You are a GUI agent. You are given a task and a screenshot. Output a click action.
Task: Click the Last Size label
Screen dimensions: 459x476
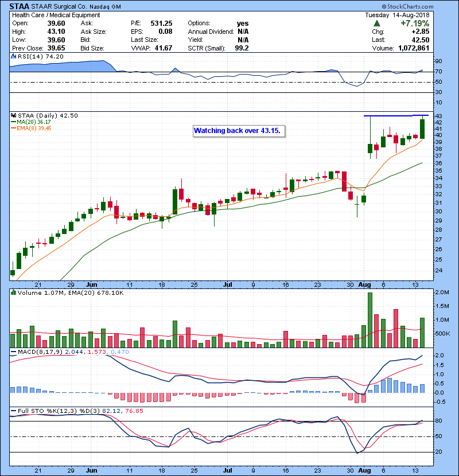point(145,40)
